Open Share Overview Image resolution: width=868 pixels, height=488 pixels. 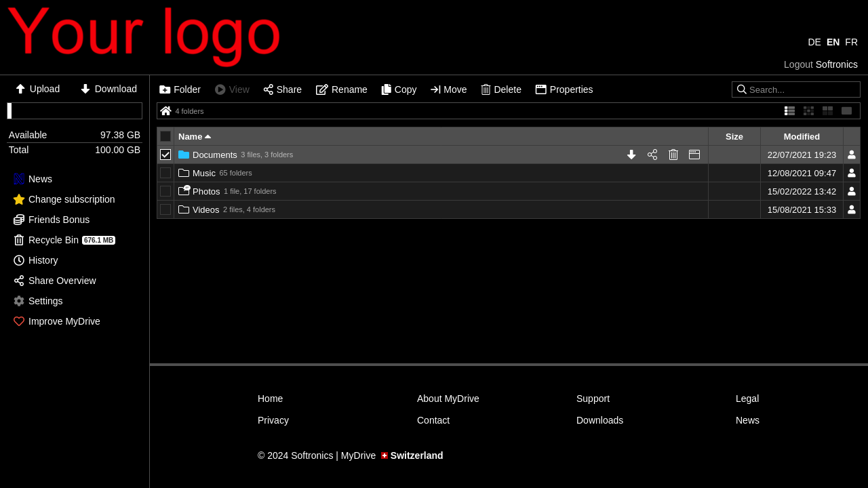55,281
